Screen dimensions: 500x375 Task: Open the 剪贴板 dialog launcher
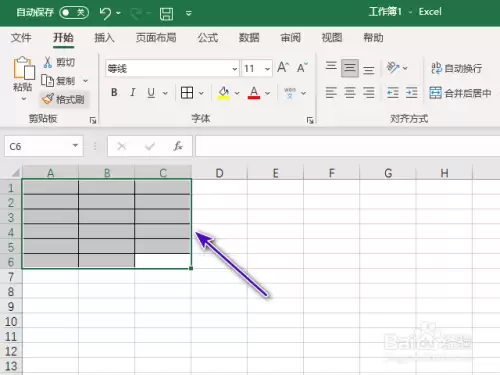tap(93, 120)
